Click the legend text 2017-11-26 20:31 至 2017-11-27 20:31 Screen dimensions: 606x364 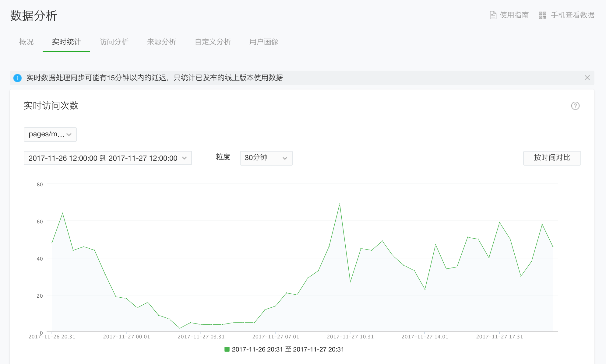288,349
